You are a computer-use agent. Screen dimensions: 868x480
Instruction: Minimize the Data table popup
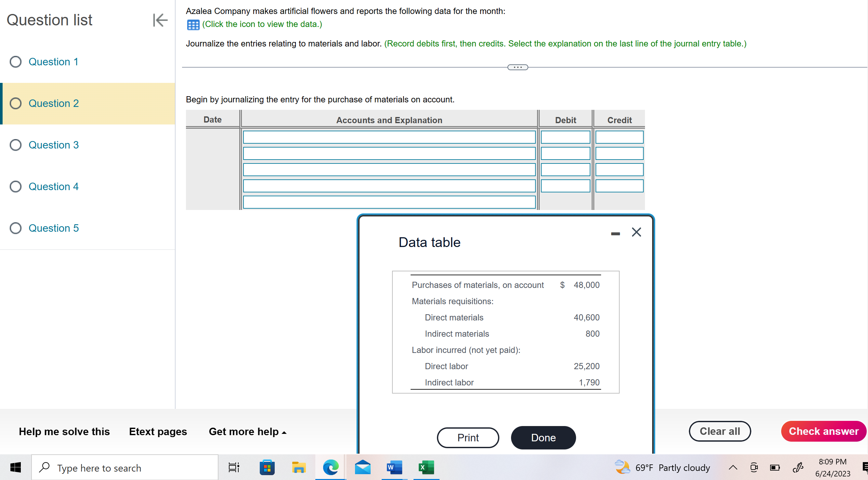pos(615,233)
